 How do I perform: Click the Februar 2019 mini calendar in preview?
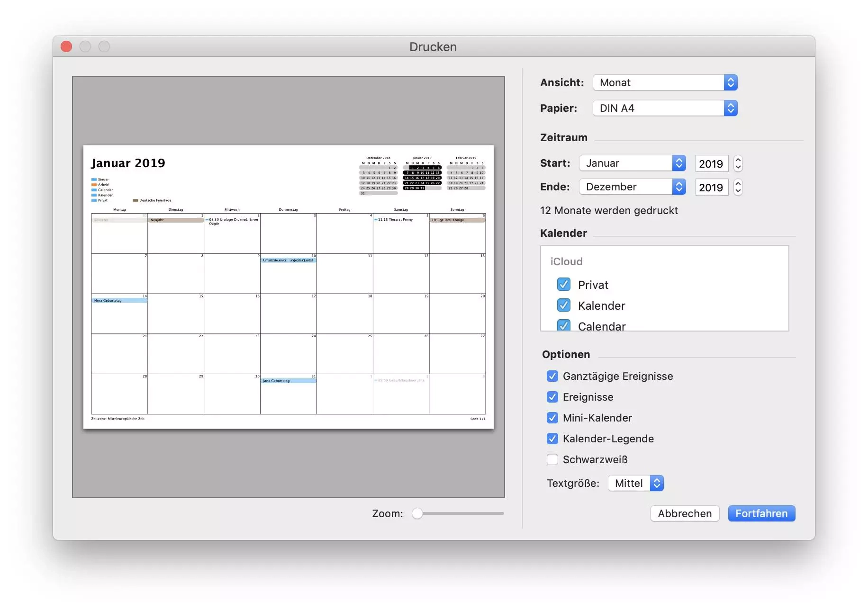[466, 173]
